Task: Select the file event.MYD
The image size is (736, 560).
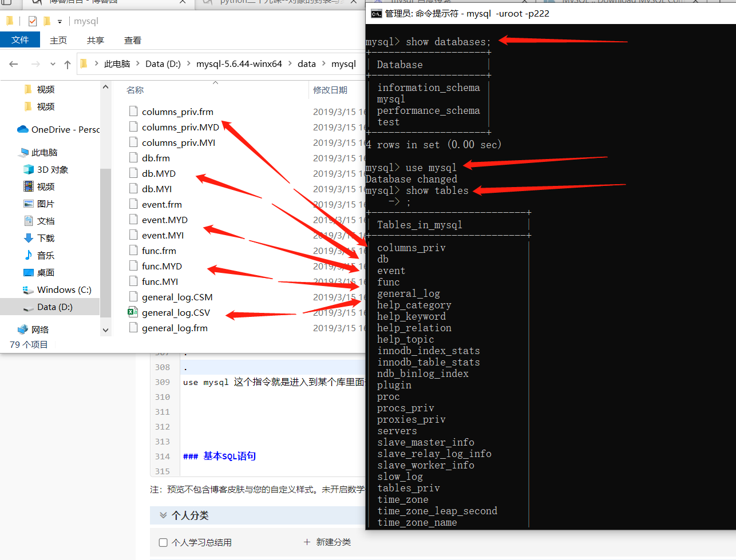Action: [x=165, y=220]
